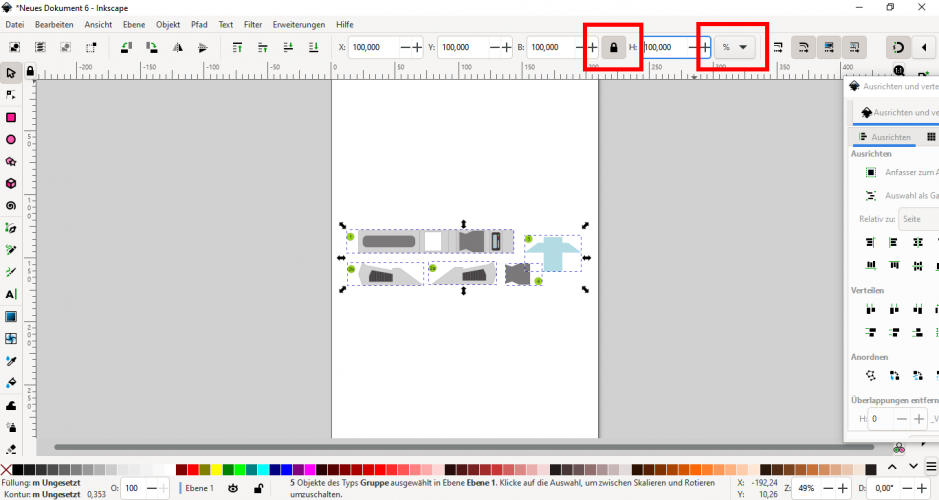Image resolution: width=939 pixels, height=500 pixels.
Task: Pick the eyedropper color picker tool
Action: [x=11, y=361]
